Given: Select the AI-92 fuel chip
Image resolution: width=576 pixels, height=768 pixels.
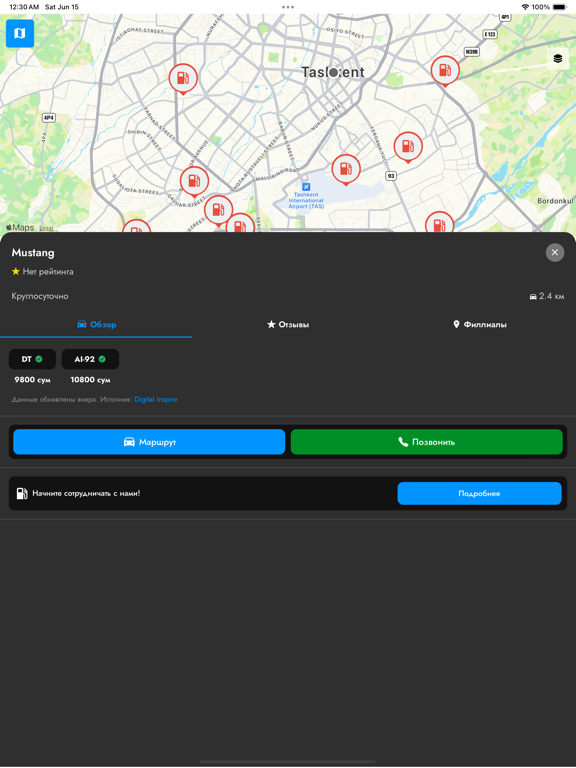Looking at the screenshot, I should 90,359.
